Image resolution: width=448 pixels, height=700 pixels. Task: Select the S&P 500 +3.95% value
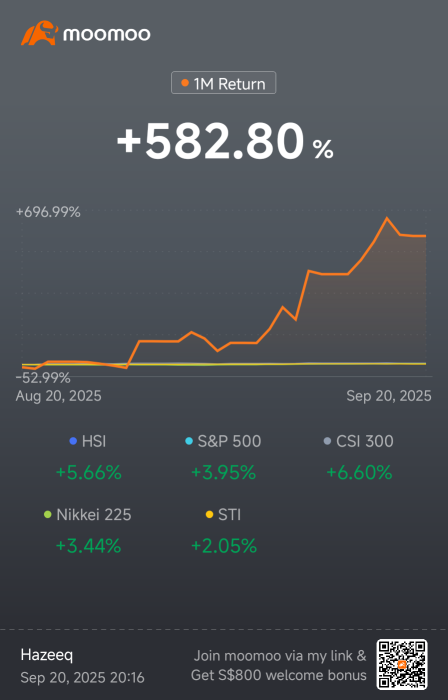tap(224, 472)
